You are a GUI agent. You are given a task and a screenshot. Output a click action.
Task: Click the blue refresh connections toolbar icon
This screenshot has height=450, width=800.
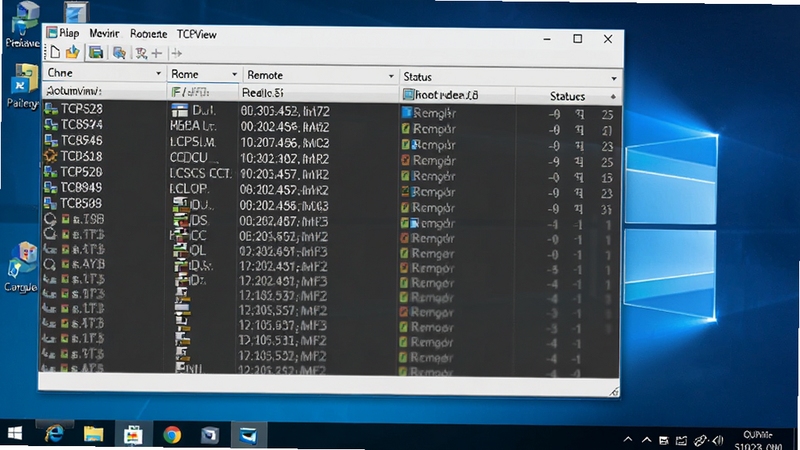coord(119,53)
